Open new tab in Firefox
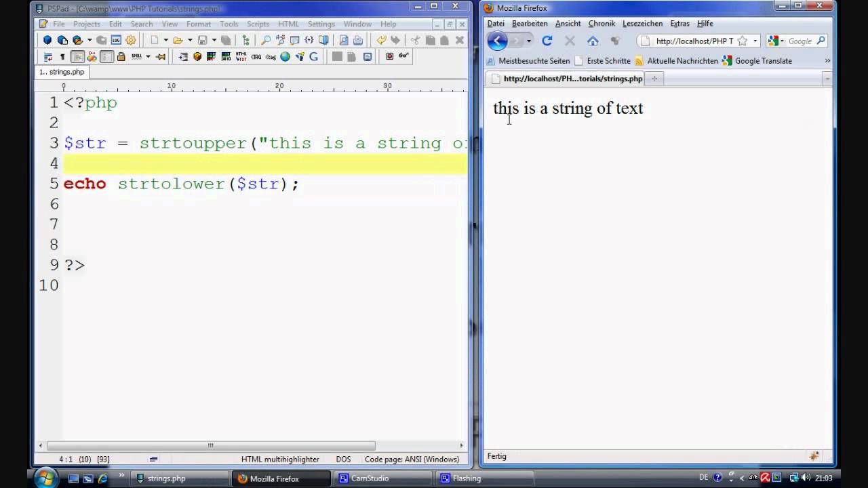The height and width of the screenshot is (488, 868). click(654, 79)
